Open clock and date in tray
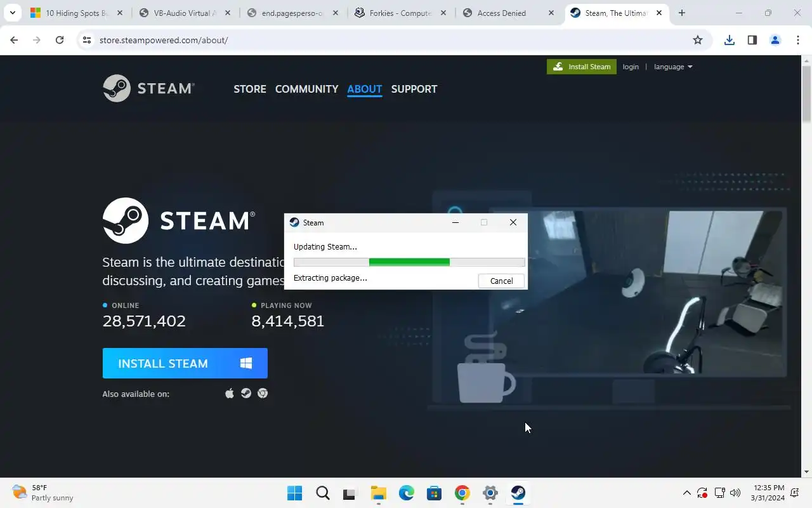The height and width of the screenshot is (508, 812). [x=768, y=493]
